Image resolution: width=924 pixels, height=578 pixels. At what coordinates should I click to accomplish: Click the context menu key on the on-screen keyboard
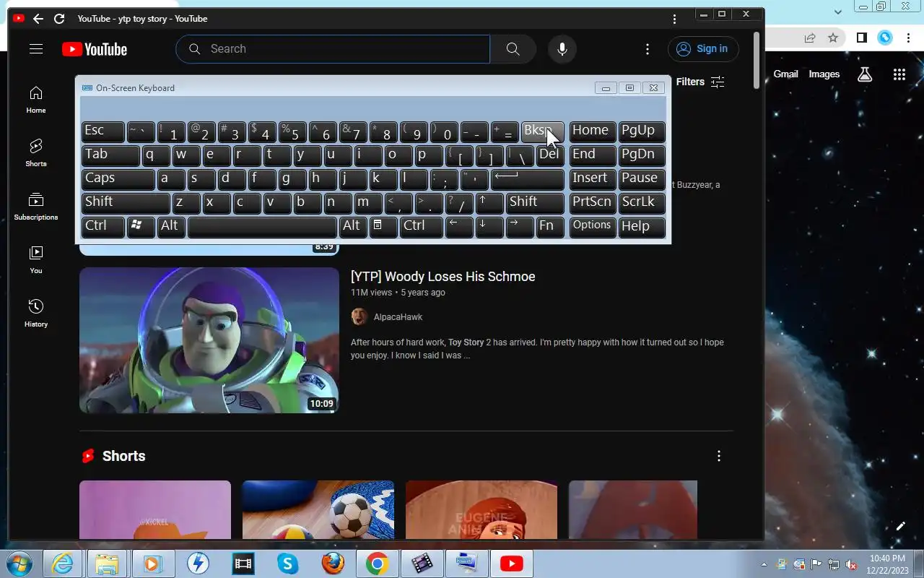383,227
